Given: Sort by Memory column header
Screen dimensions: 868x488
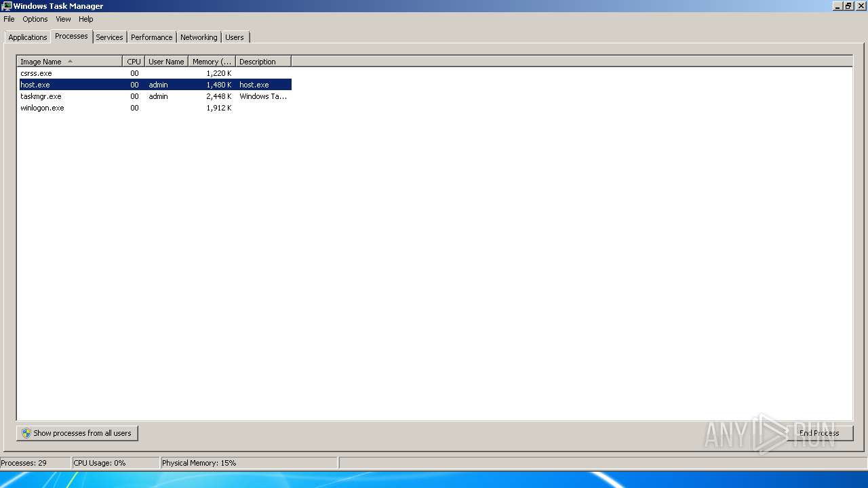Looking at the screenshot, I should 212,61.
